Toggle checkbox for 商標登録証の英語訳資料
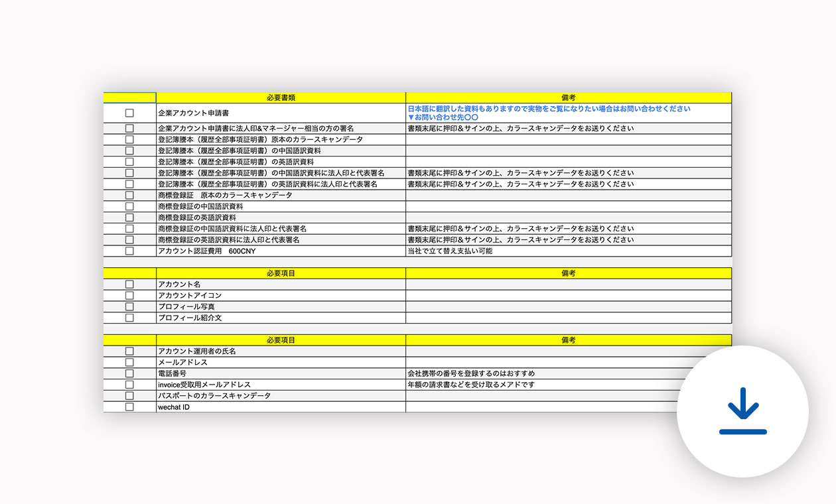This screenshot has height=504, width=836. [129, 218]
